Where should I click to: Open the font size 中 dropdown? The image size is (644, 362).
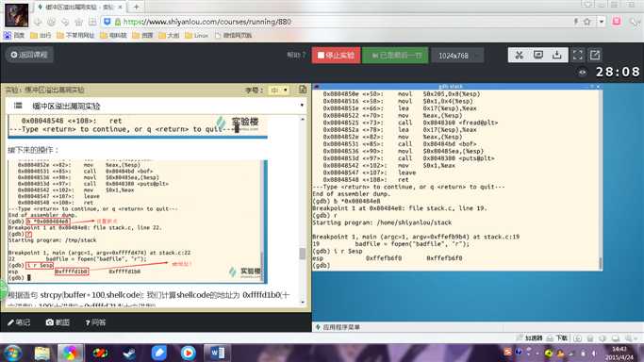279,90
